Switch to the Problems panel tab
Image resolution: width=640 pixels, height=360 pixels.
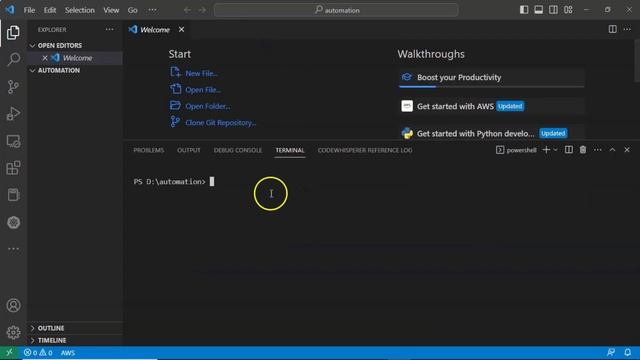tap(149, 150)
